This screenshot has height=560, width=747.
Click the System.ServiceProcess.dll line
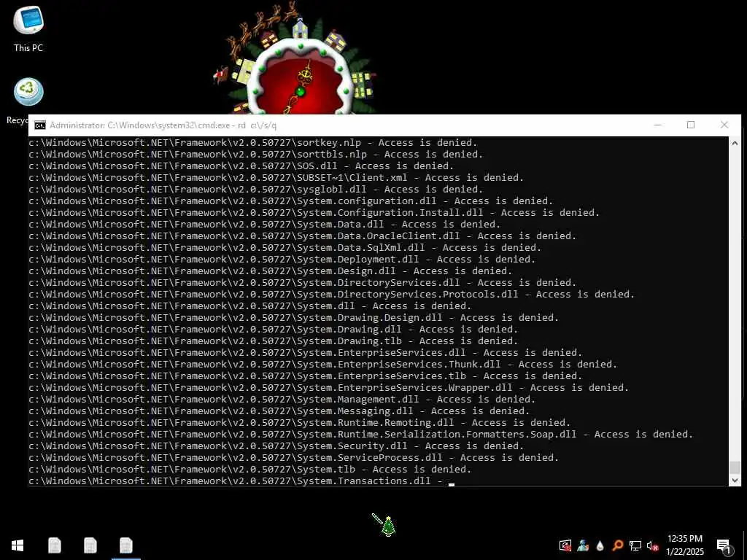[x=293, y=458]
